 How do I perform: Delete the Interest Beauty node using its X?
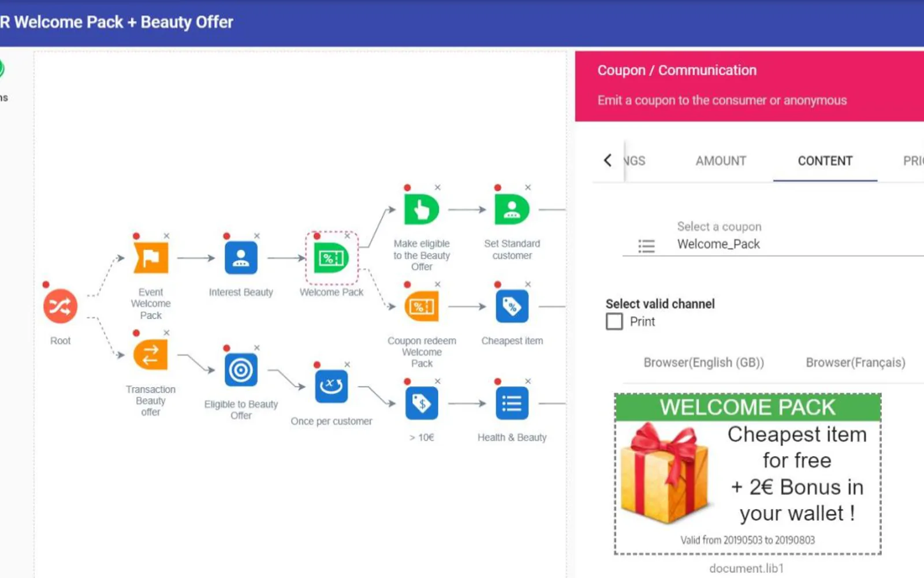[257, 236]
